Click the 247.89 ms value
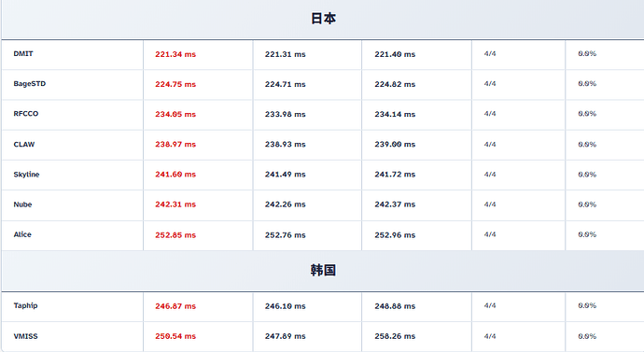The width and height of the screenshot is (644, 352). coord(285,336)
